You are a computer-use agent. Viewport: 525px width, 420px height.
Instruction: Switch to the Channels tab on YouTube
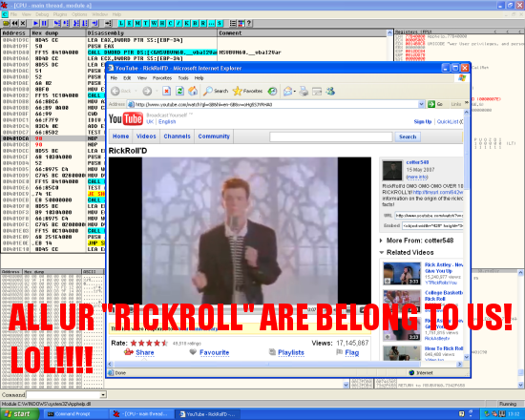pyautogui.click(x=178, y=136)
